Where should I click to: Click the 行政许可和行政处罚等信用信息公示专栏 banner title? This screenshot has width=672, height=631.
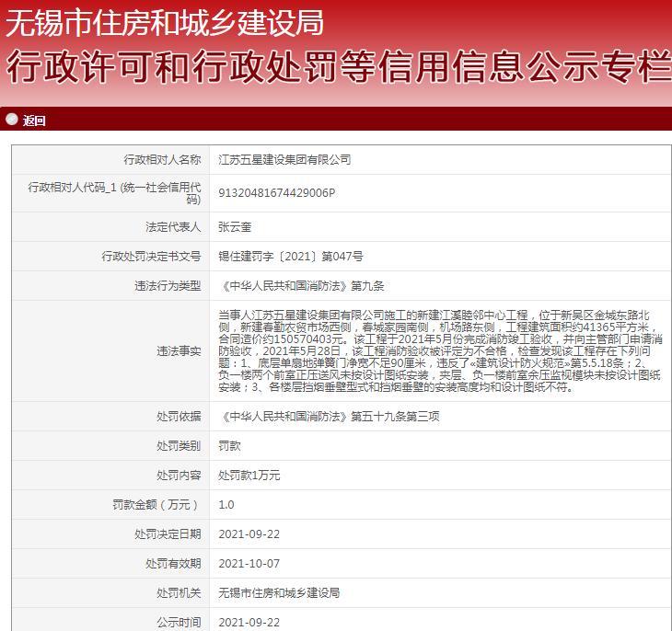click(339, 66)
